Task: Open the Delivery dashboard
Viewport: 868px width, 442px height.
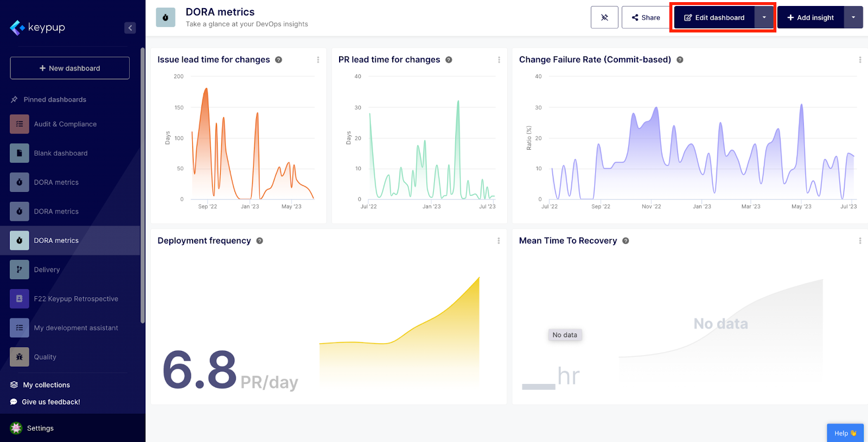Action: coord(47,270)
